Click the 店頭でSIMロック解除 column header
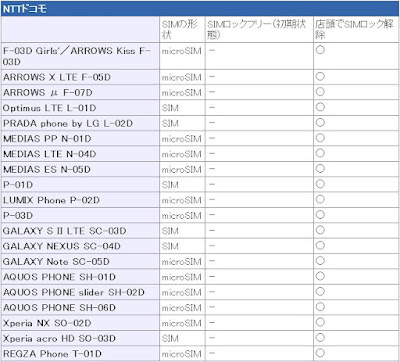This screenshot has width=400, height=362. [355, 29]
